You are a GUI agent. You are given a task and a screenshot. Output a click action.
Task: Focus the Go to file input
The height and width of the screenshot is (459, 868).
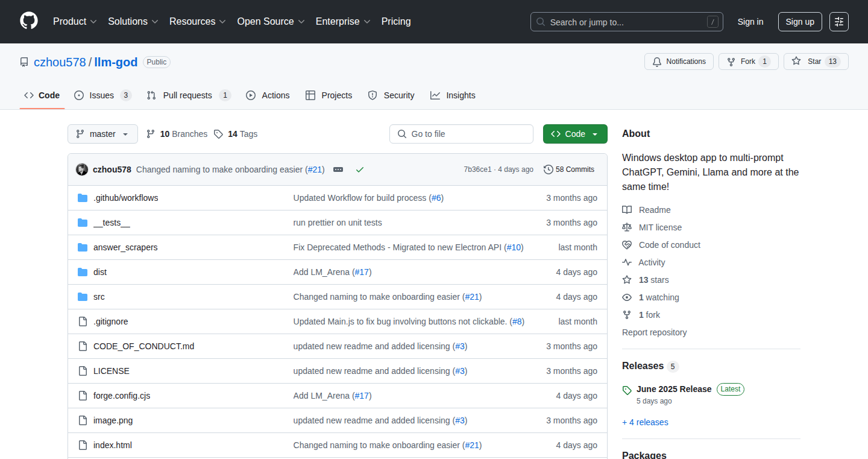(x=461, y=134)
